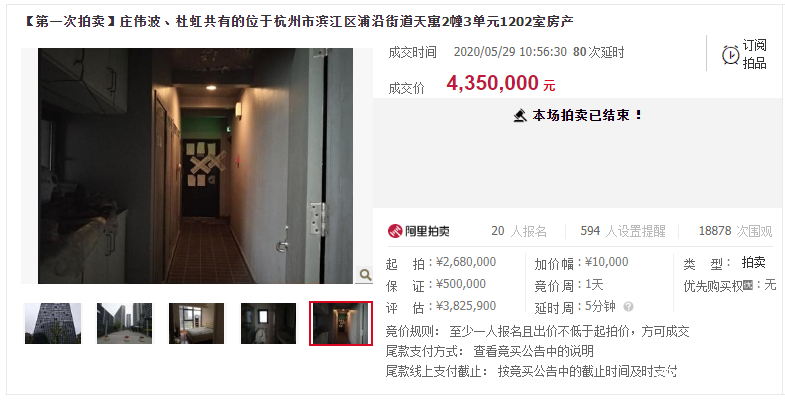This screenshot has width=785, height=400.
Task: Click the info icon beside 优先购买权
Action: [748, 285]
